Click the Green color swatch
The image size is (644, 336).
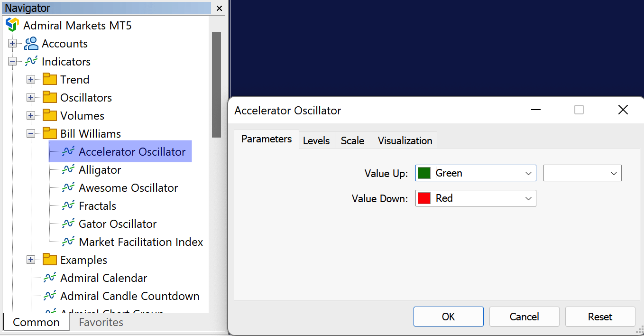coord(424,173)
